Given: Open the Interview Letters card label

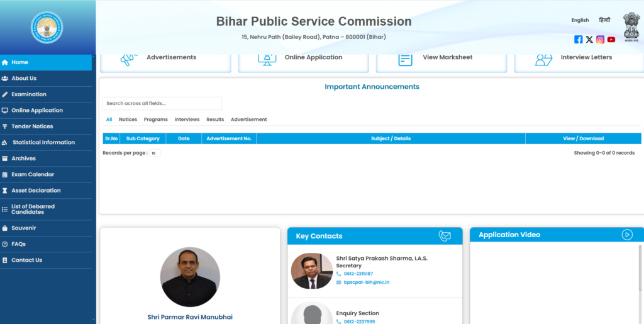Looking at the screenshot, I should [587, 57].
